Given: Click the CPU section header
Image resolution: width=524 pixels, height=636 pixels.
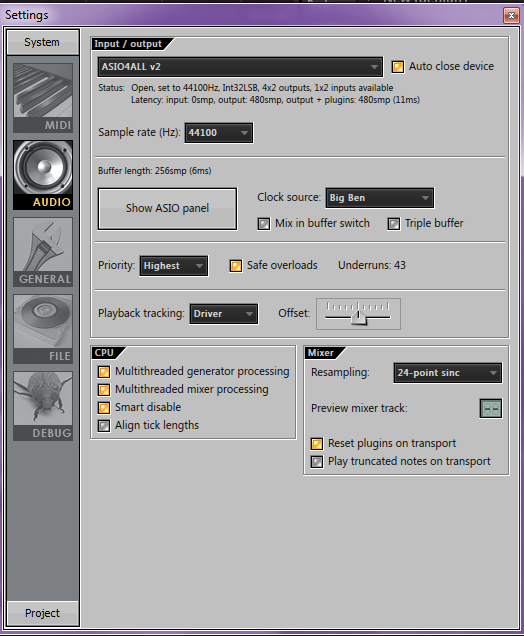Looking at the screenshot, I should tap(104, 353).
